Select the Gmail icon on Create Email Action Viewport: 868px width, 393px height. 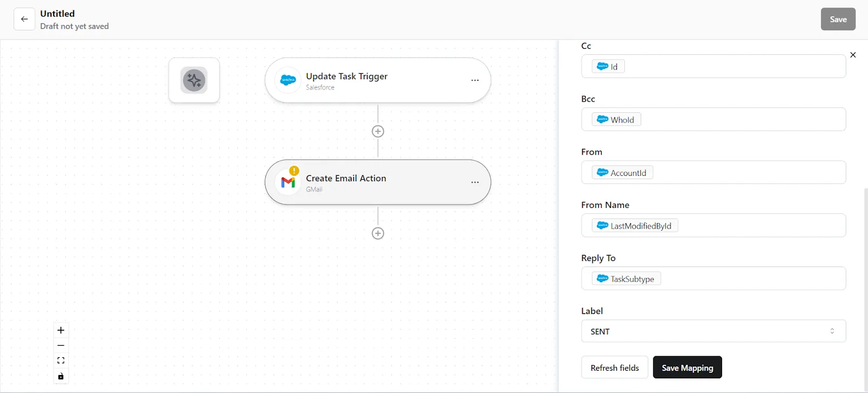288,182
